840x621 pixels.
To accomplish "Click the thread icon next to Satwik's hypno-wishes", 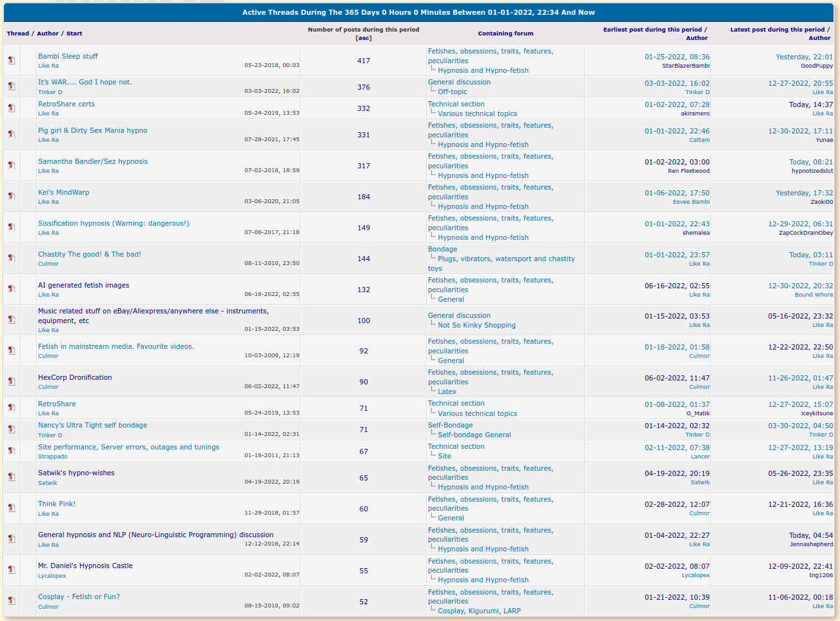I will [x=12, y=477].
